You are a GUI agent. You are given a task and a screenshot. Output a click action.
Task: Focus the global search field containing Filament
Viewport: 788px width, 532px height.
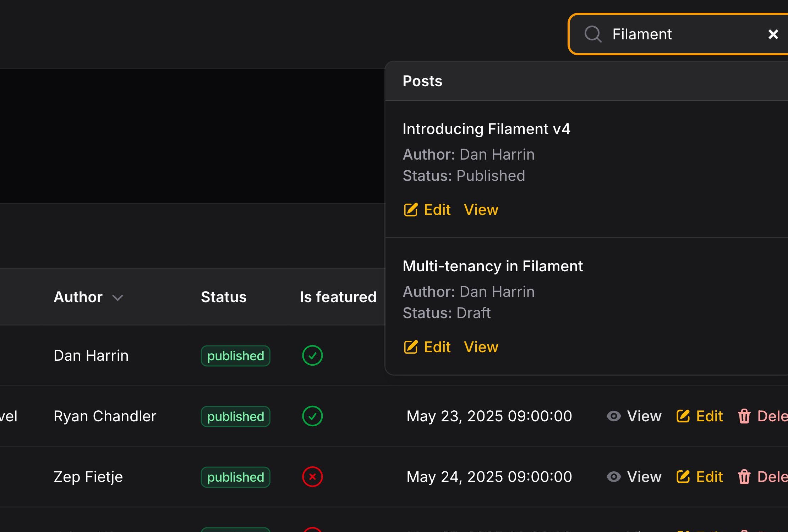click(679, 34)
